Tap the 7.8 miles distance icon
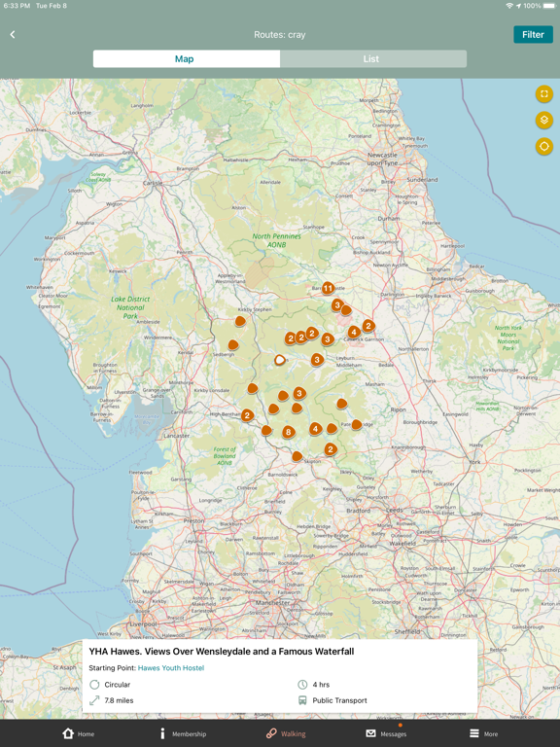Screen dimensions: 560x747 [94, 700]
